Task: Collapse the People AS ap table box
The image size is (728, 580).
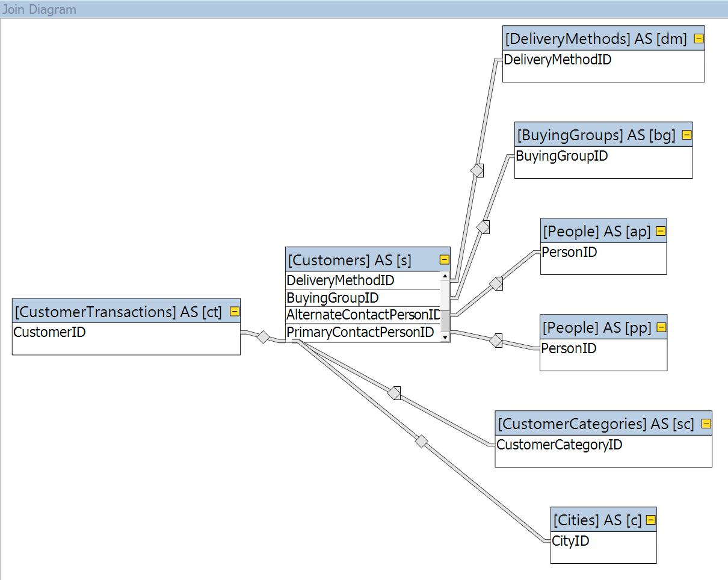Action: [661, 232]
